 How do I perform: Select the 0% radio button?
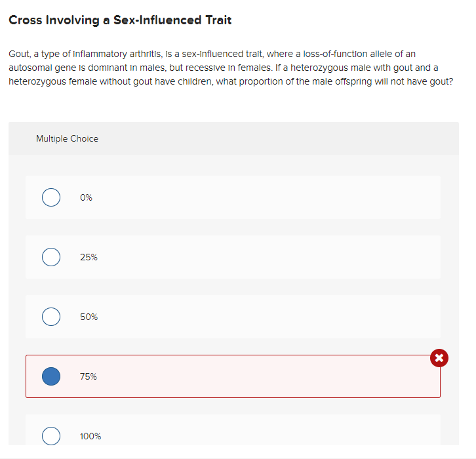point(51,197)
